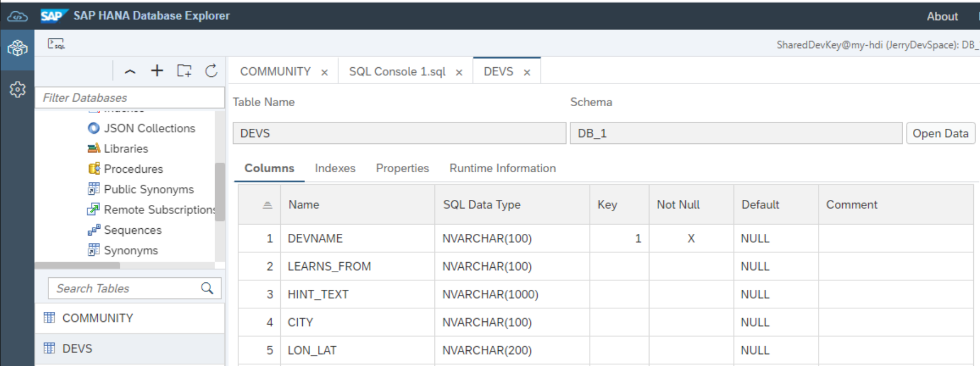The image size is (980, 366).
Task: Click the JSON Collections icon
Action: 94,128
